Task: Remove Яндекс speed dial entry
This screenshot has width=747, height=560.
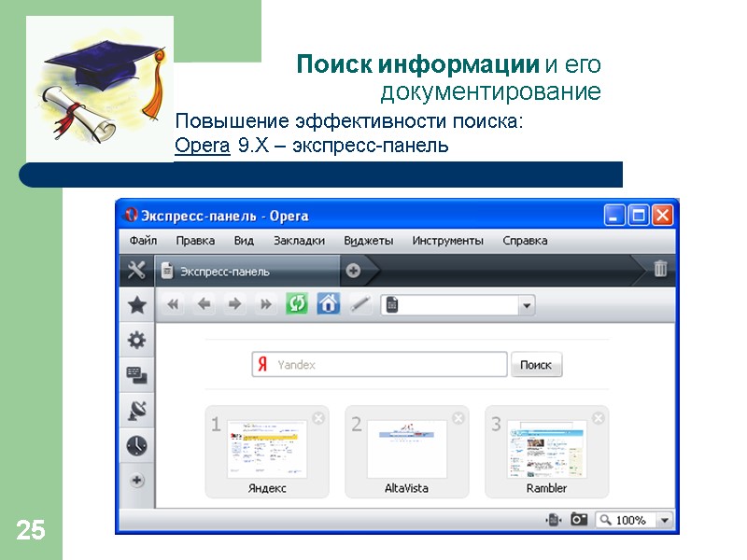Action: pos(318,418)
